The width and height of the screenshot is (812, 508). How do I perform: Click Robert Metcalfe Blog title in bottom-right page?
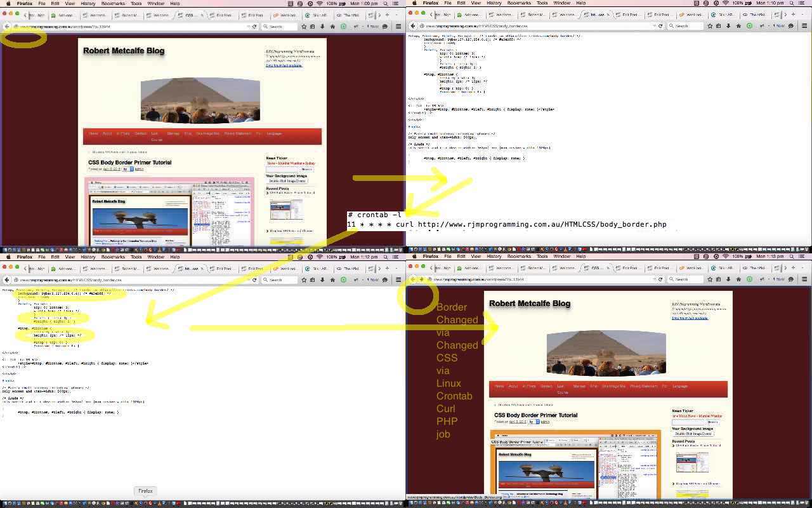point(529,304)
